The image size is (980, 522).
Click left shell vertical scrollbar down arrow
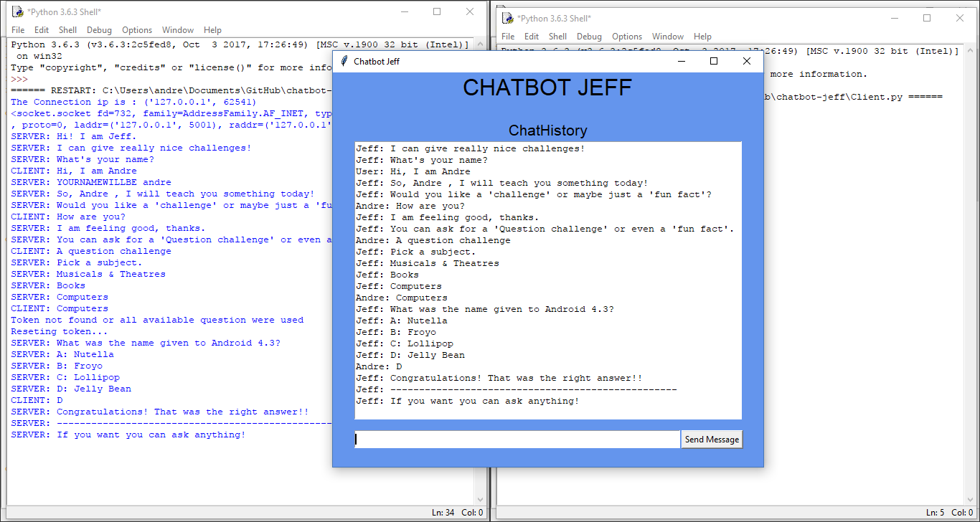tap(480, 500)
